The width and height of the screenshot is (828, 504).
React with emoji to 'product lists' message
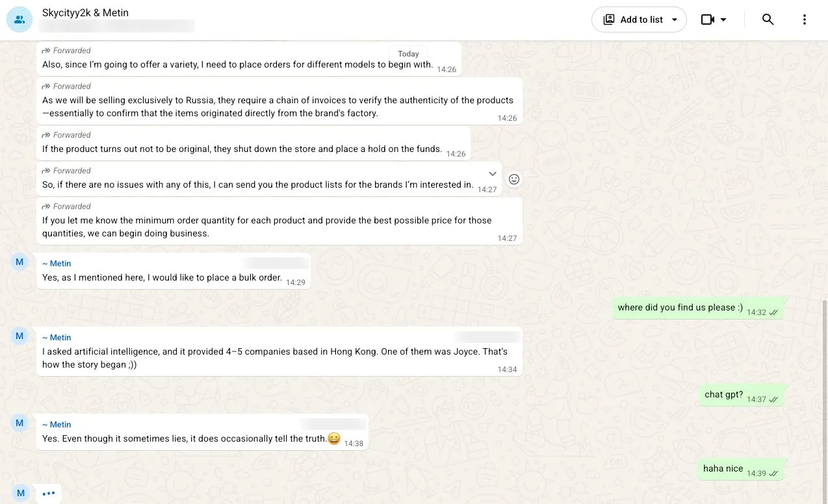[x=513, y=179]
